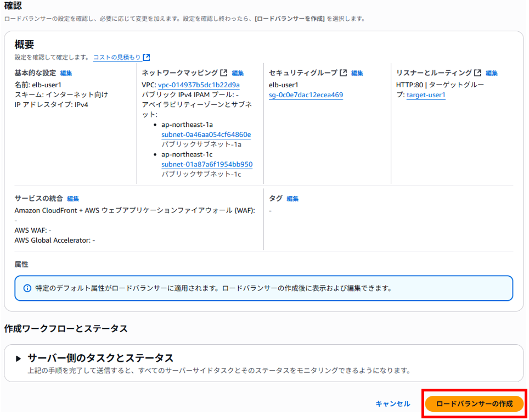Open subnet-01a87a6f1954bb950 link
This screenshot has width=529, height=420.
click(x=207, y=164)
